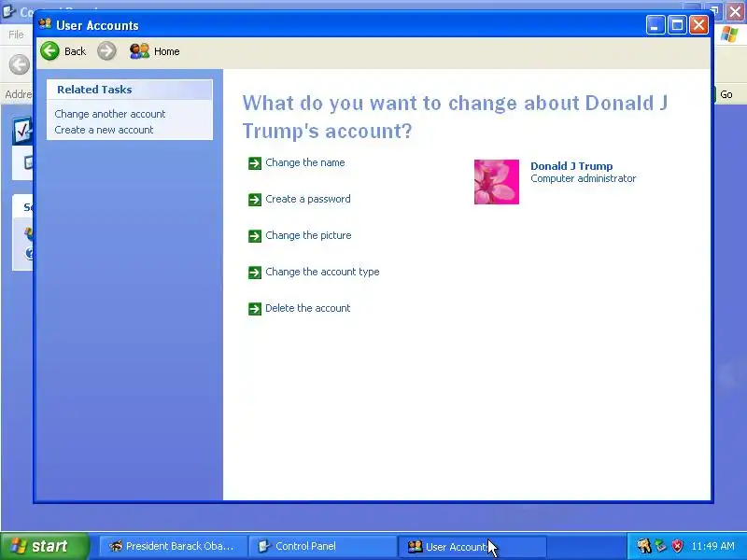Click the User Accounts title bar icon

tap(45, 24)
